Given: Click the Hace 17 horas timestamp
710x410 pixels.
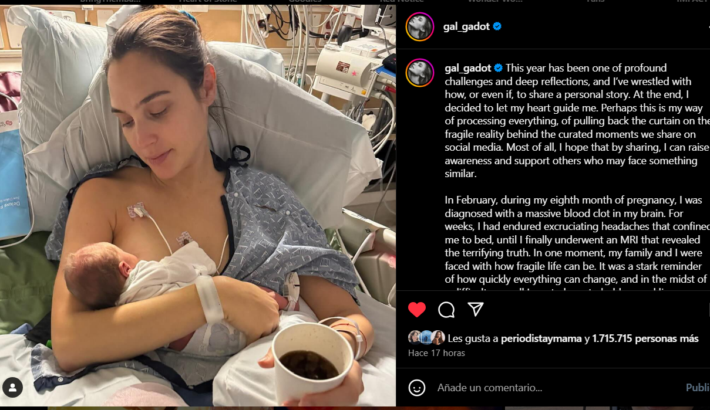Looking at the screenshot, I should (x=437, y=353).
